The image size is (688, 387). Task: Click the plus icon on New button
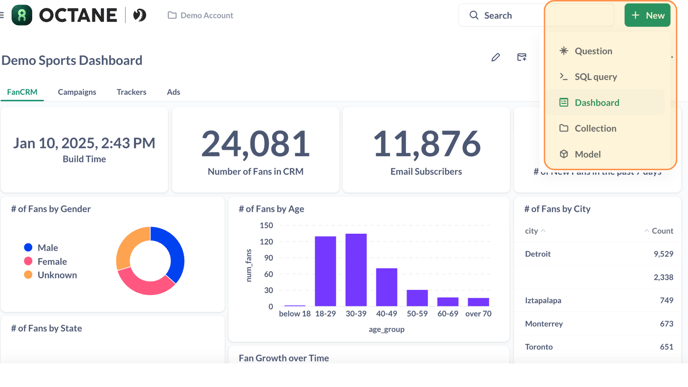pos(635,15)
